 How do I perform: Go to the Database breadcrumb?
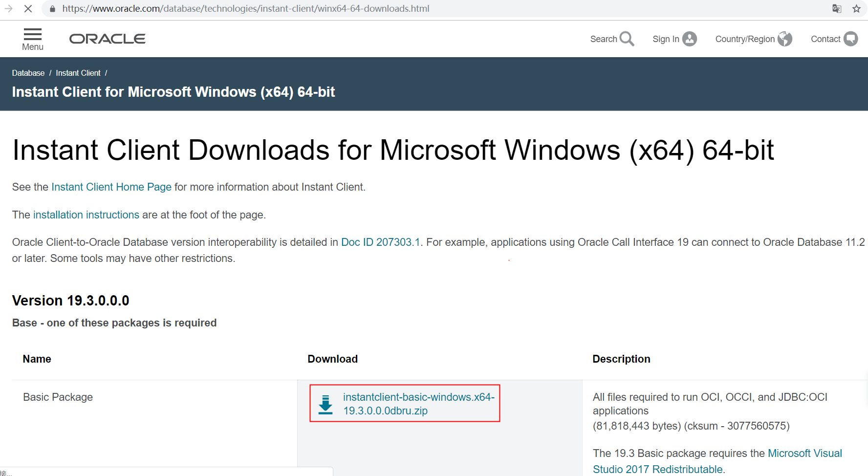pyautogui.click(x=28, y=73)
